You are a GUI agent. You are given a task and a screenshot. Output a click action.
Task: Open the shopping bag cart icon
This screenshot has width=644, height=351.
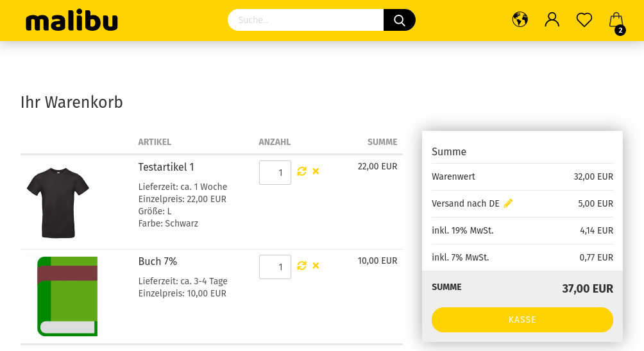click(x=616, y=20)
